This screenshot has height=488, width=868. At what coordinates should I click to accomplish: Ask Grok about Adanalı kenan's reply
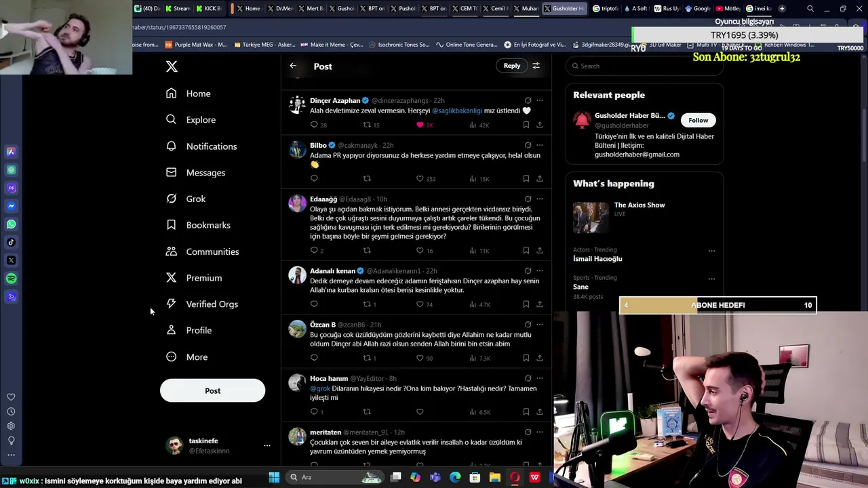point(528,270)
